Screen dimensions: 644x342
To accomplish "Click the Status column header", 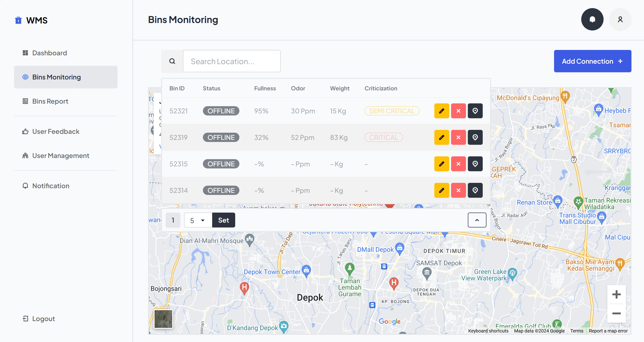I will (x=211, y=88).
